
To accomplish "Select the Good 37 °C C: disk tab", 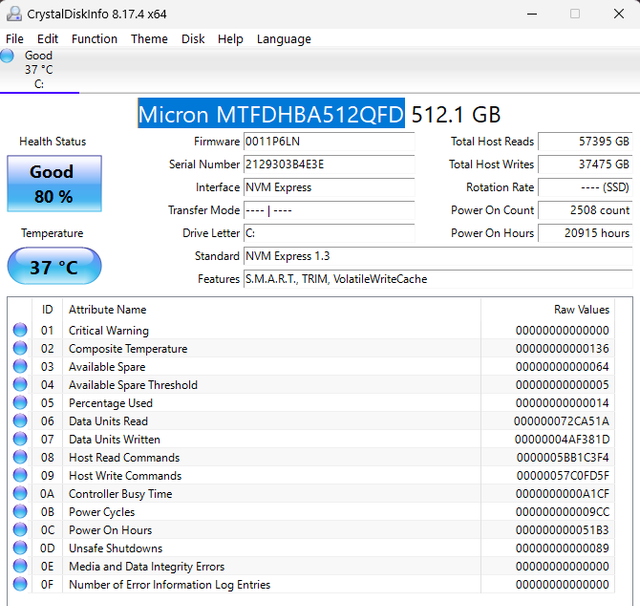I will 39,70.
